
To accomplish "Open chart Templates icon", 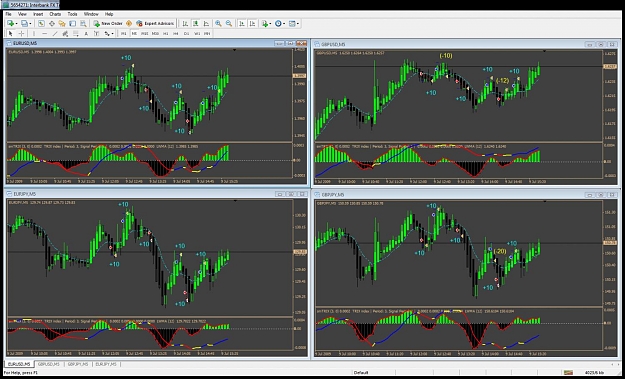I will coord(292,24).
